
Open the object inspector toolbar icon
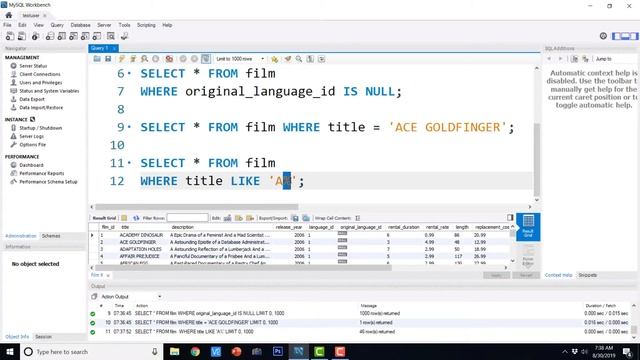pyautogui.click(x=36, y=36)
